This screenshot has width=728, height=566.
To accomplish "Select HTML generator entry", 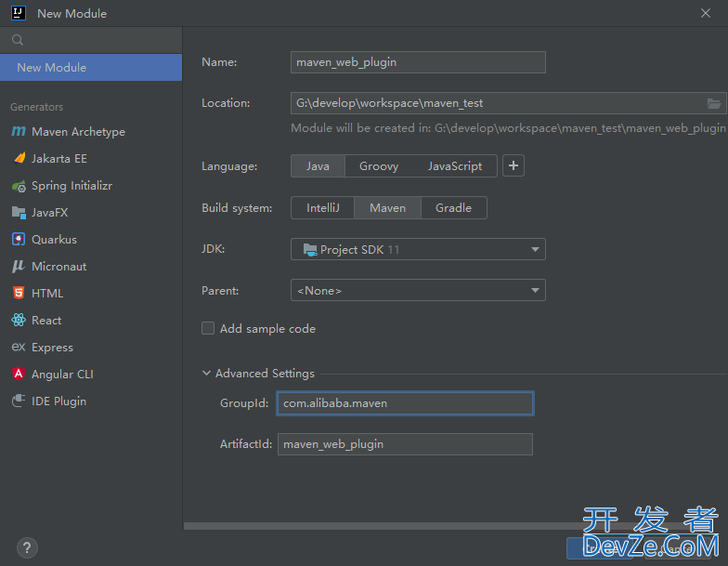I will pos(91,294).
